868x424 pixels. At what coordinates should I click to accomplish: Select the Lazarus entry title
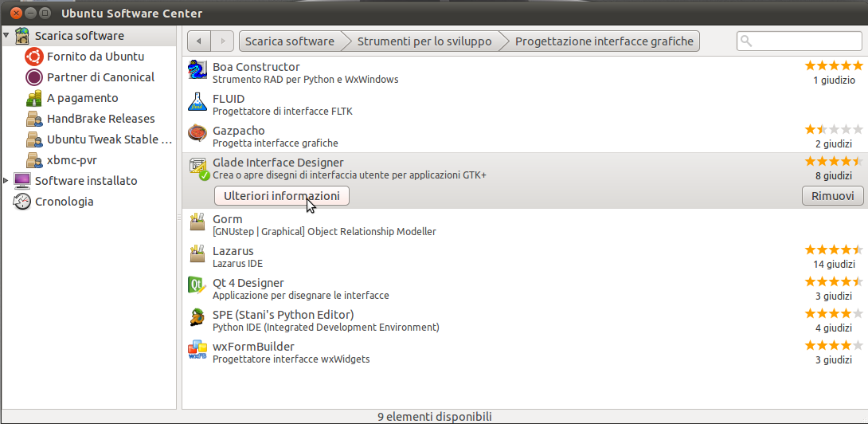(233, 251)
